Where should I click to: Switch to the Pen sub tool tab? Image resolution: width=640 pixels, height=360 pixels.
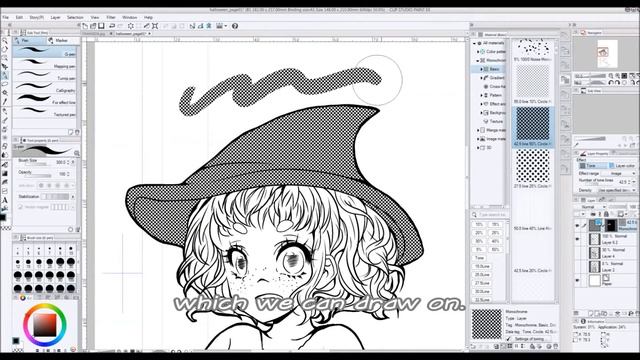point(29,40)
